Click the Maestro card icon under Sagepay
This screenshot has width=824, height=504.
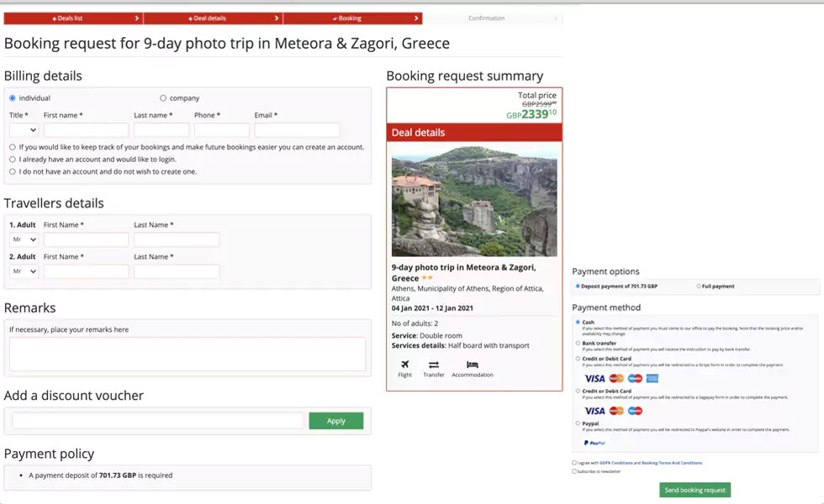[x=635, y=410]
